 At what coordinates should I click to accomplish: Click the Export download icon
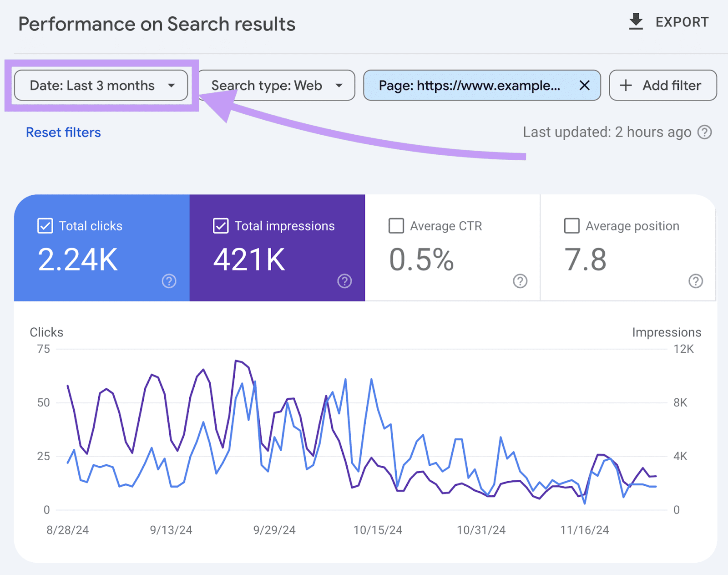(636, 22)
